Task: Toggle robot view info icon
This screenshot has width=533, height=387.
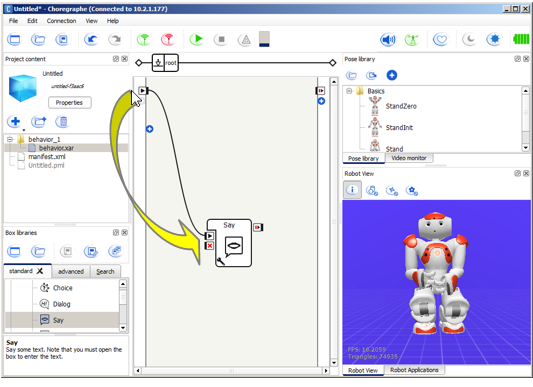Action: pos(352,190)
